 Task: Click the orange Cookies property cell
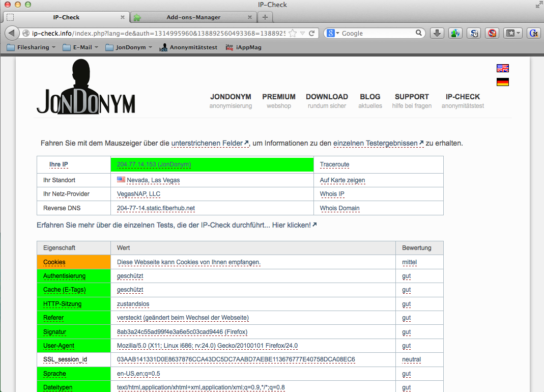74,262
